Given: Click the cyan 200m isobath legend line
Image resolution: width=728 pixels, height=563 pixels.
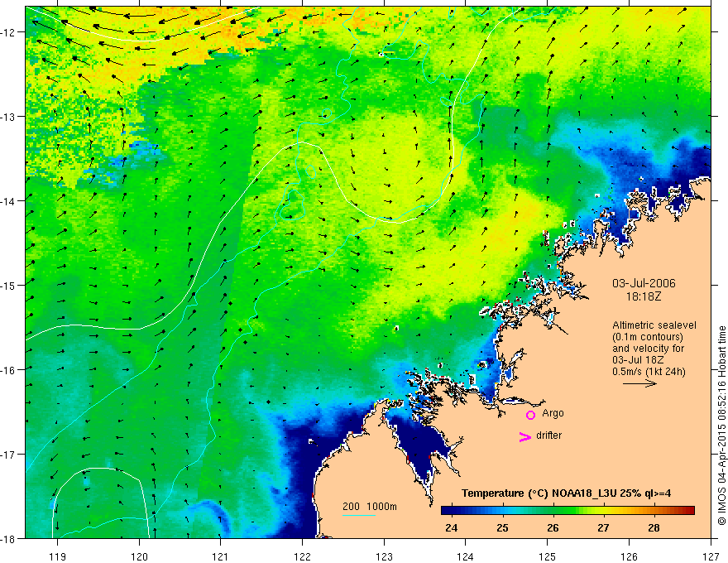Looking at the screenshot, I should (x=358, y=515).
